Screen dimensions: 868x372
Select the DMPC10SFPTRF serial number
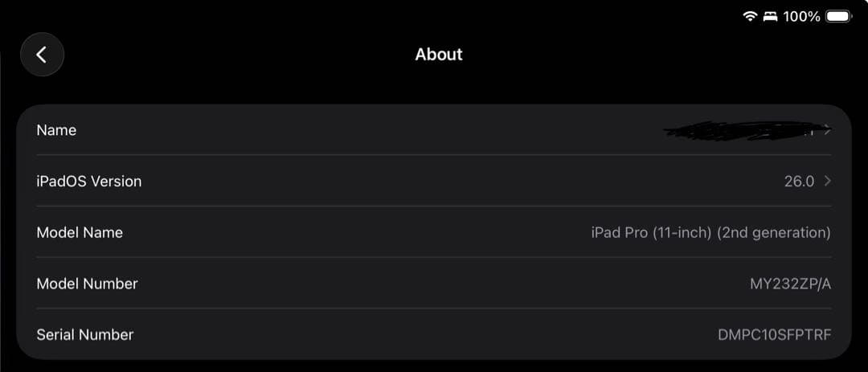(774, 335)
